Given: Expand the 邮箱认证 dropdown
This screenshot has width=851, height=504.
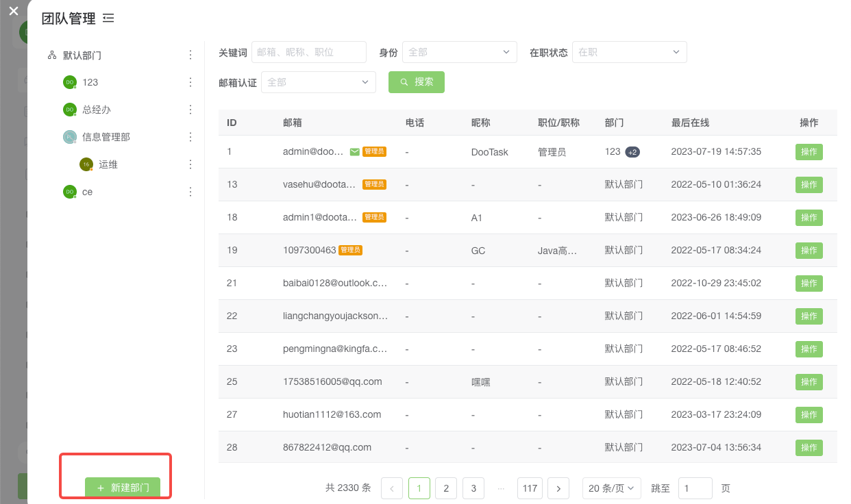Looking at the screenshot, I should 318,82.
